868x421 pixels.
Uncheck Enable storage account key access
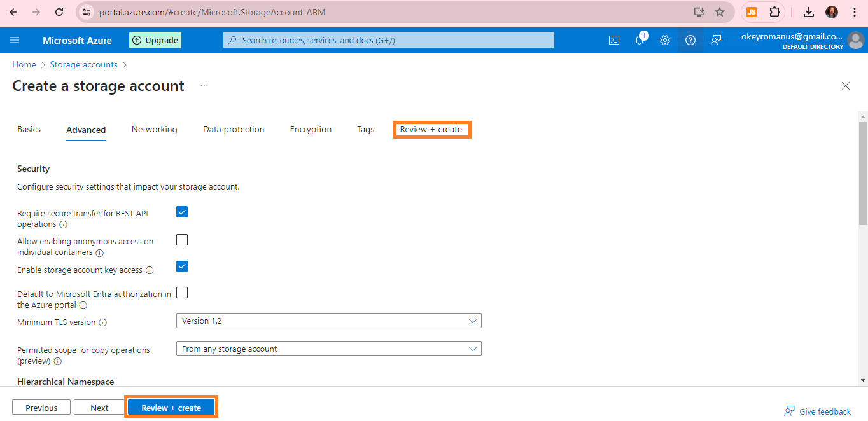pos(182,266)
